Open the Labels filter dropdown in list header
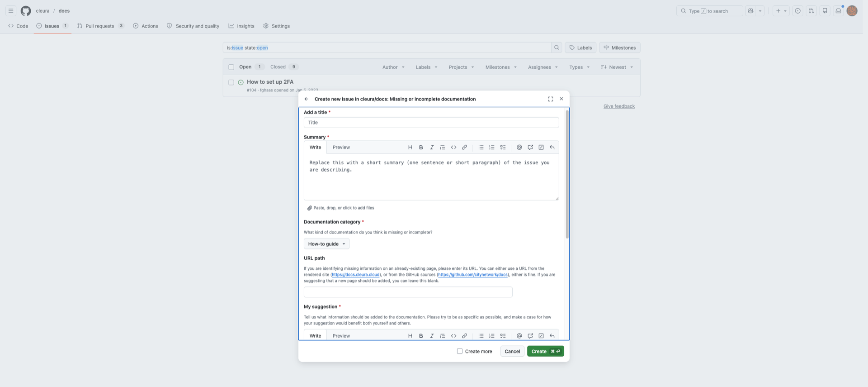 (x=426, y=67)
